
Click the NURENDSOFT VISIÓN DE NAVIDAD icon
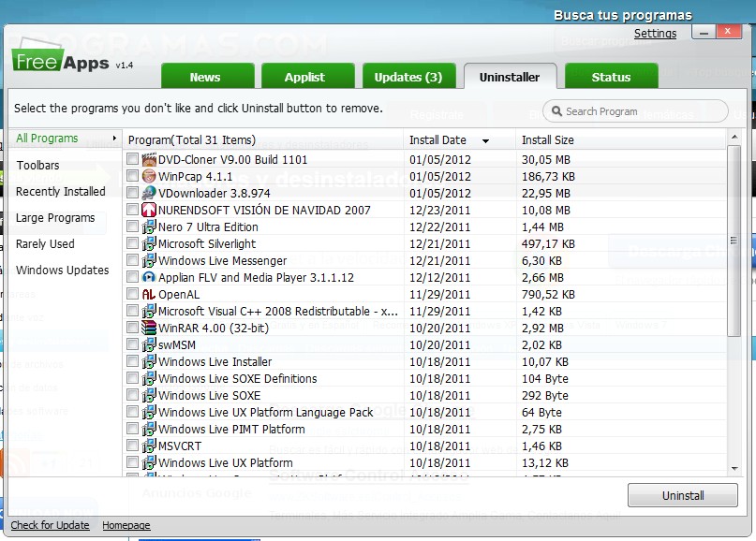(149, 210)
